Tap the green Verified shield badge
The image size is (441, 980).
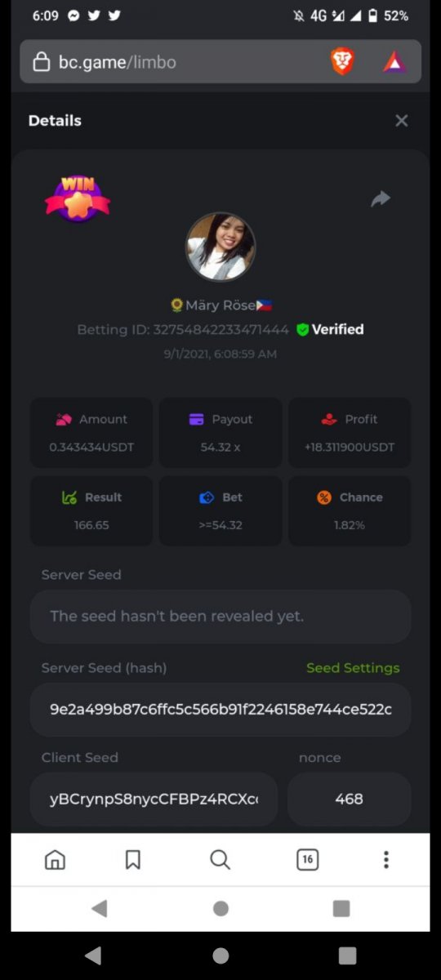pyautogui.click(x=303, y=329)
